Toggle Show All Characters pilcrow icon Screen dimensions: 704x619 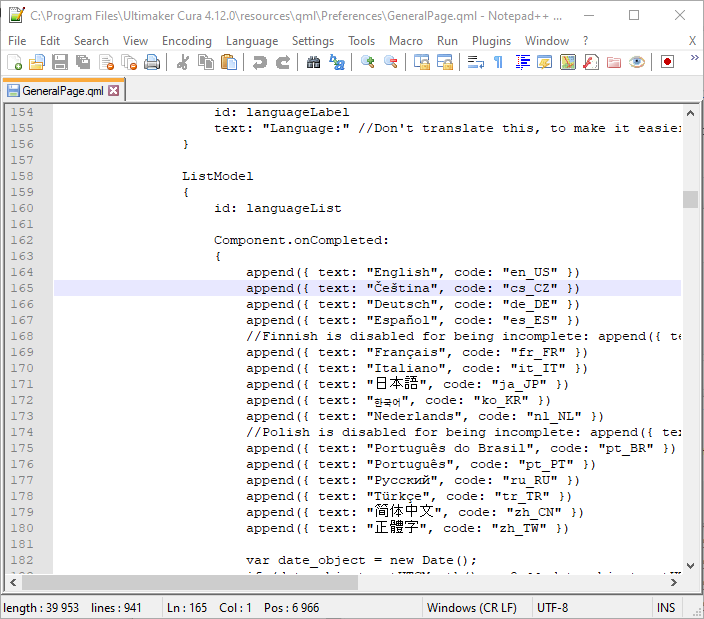point(498,62)
